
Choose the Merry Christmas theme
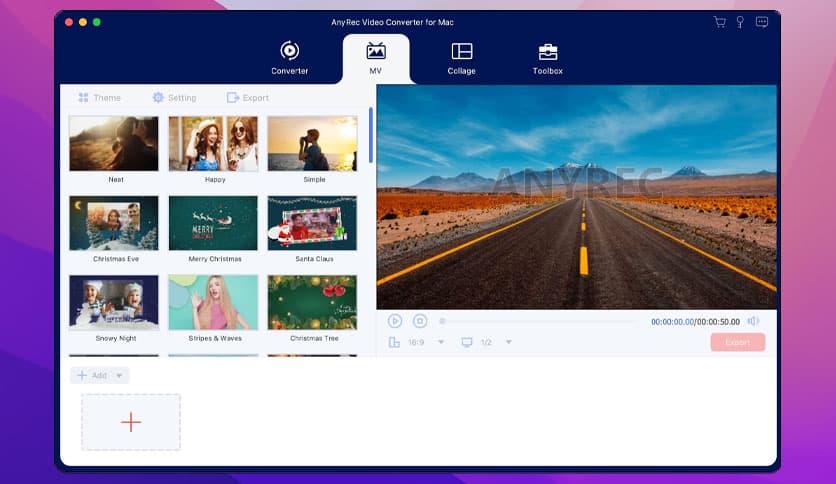coord(213,223)
